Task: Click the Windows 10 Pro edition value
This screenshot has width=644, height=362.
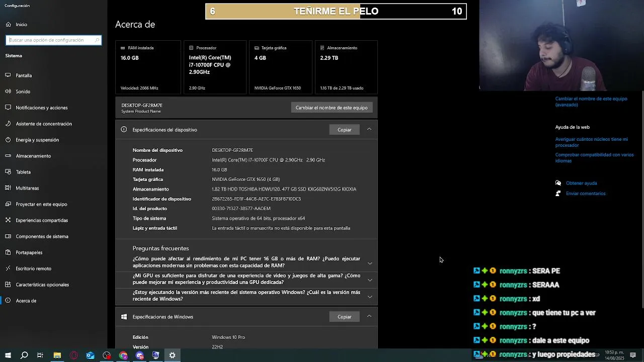Action: (x=228, y=337)
